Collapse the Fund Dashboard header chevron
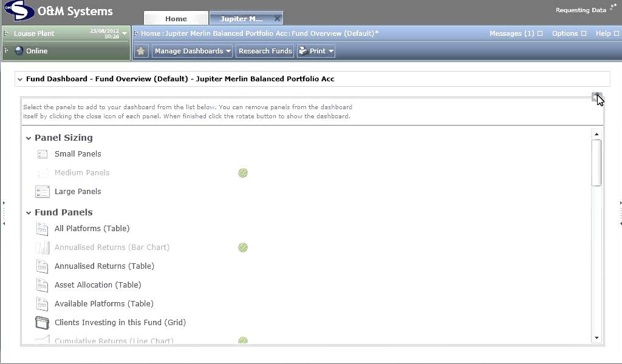622x364 pixels. [x=20, y=79]
